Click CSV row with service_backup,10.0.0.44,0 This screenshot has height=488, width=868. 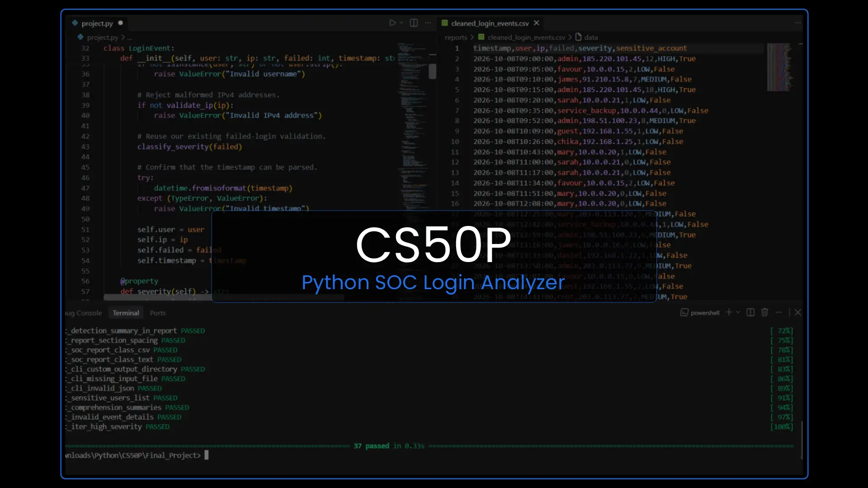coord(590,111)
